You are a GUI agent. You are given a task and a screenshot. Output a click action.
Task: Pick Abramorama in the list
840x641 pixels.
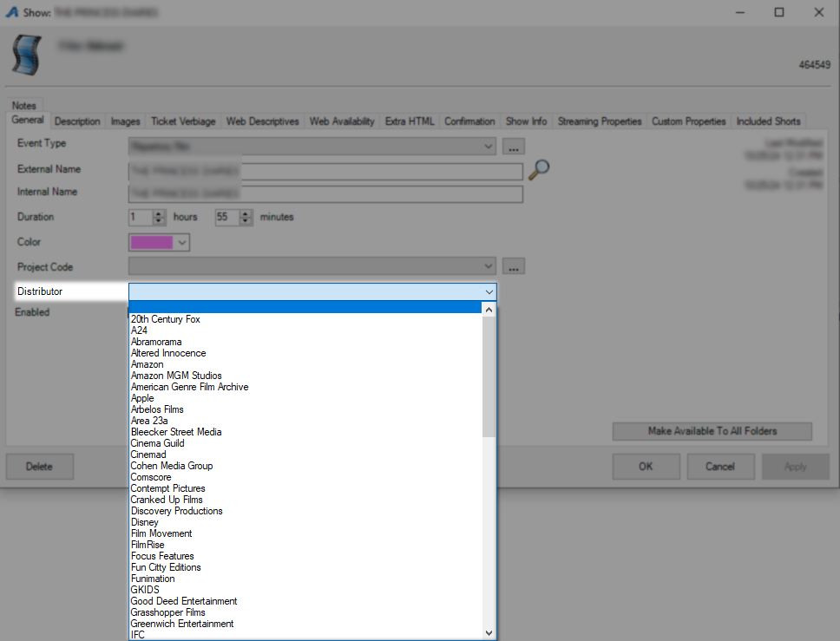pyautogui.click(x=305, y=342)
